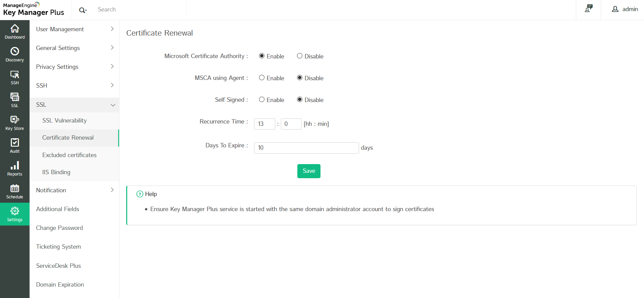644x298 pixels.
Task: Click the Recurrence Time hours field
Action: tap(264, 124)
